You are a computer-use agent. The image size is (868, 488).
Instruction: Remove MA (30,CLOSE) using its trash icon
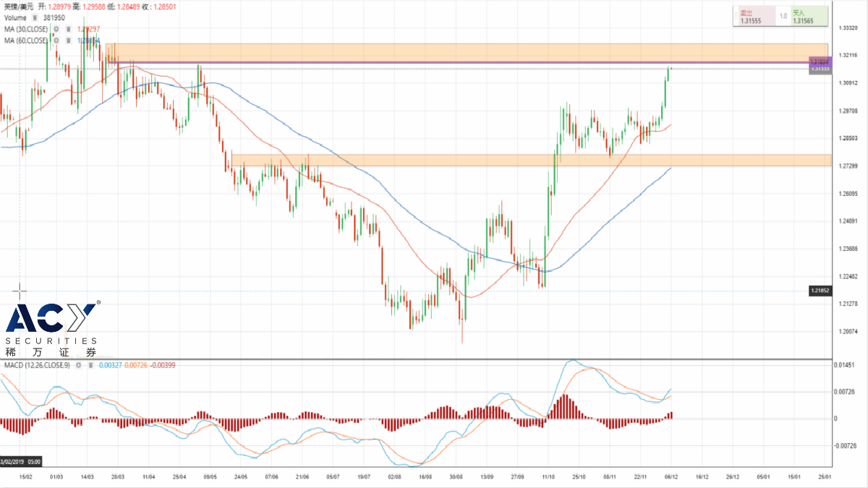[x=67, y=30]
